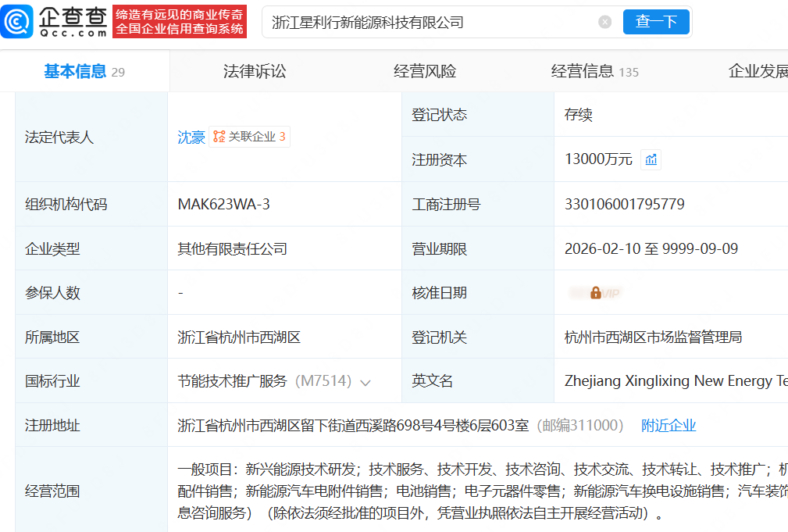Open the 经营信息 135 tab

(x=594, y=71)
